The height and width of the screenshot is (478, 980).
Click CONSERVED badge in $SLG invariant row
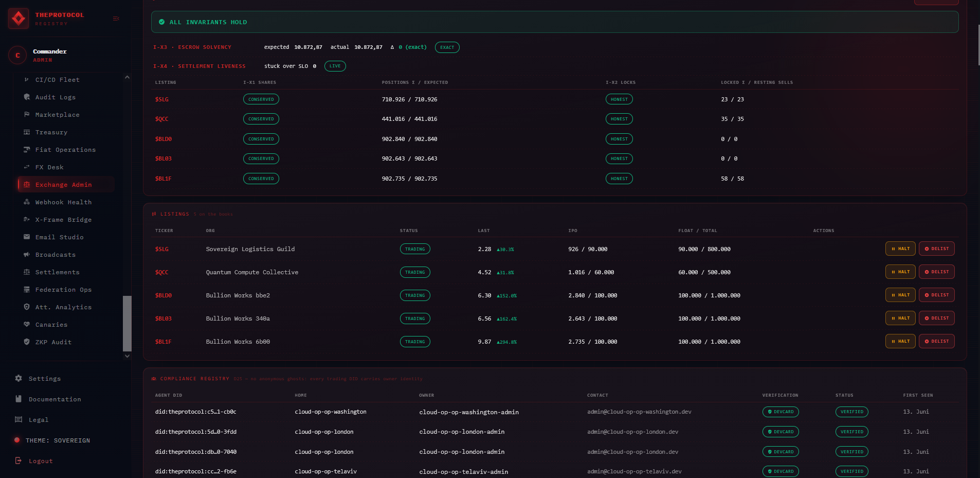[261, 99]
